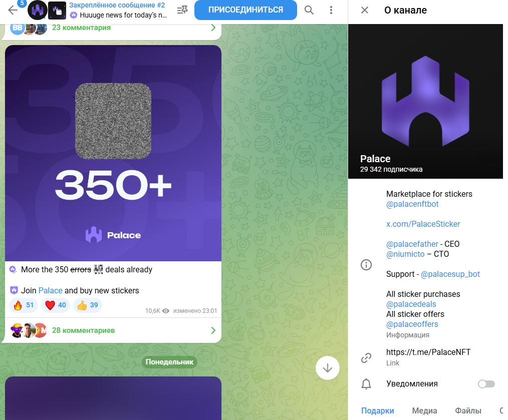
Task: Switch to the Медиа tab
Action: [x=424, y=410]
